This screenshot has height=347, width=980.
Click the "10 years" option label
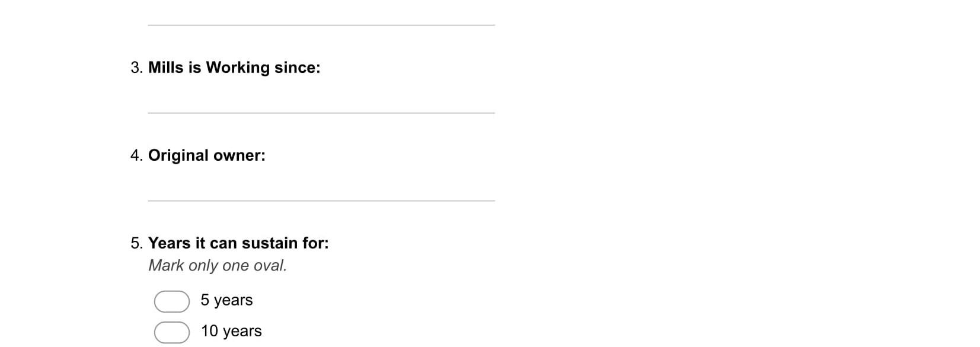click(231, 331)
